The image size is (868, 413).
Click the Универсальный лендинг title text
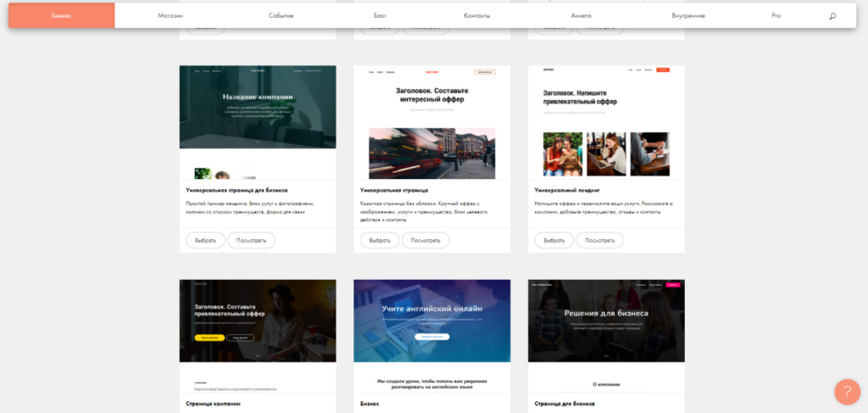tap(567, 191)
